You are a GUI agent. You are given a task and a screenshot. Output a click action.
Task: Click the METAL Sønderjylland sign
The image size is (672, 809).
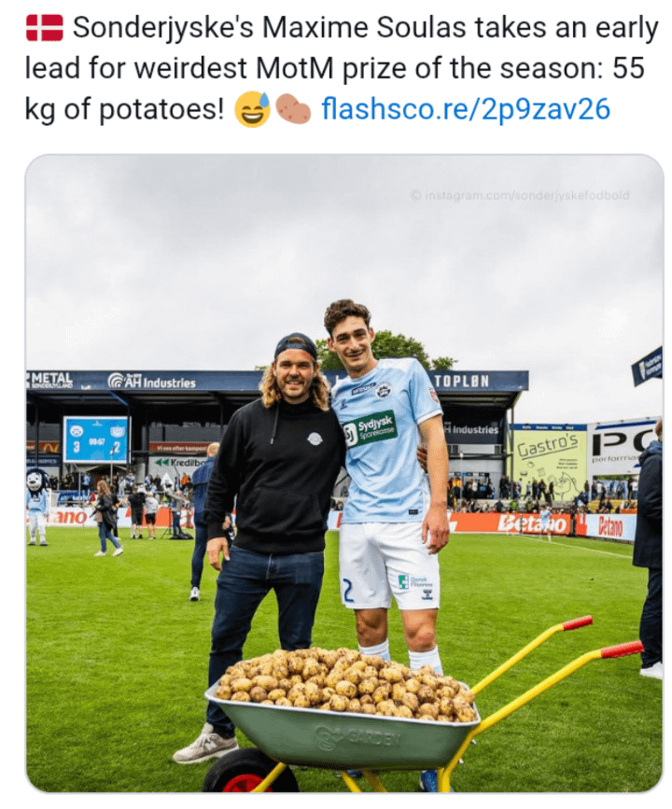pyautogui.click(x=50, y=381)
